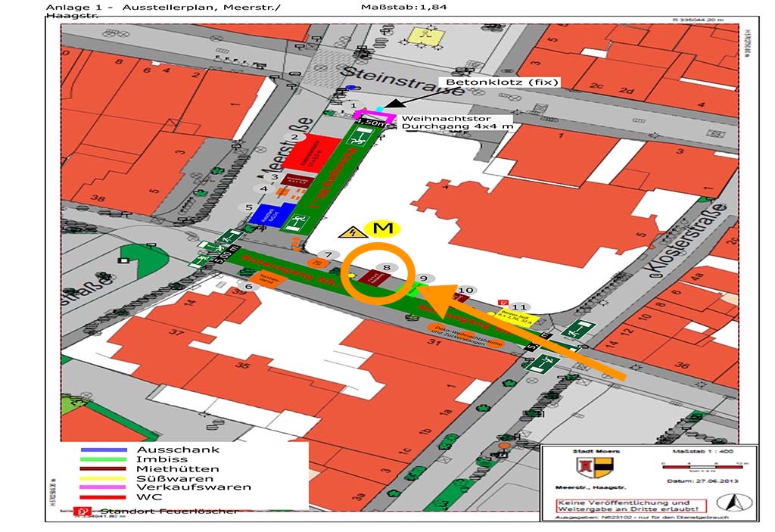The width and height of the screenshot is (775, 532).
Task: Toggle the orange circle highlighting stand 8
Action: [378, 272]
